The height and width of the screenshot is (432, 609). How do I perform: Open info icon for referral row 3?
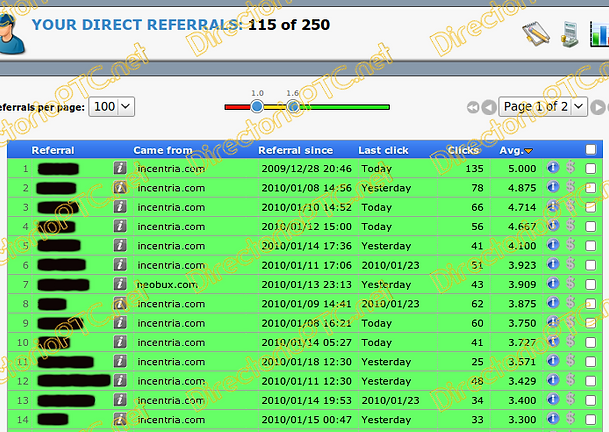120,207
